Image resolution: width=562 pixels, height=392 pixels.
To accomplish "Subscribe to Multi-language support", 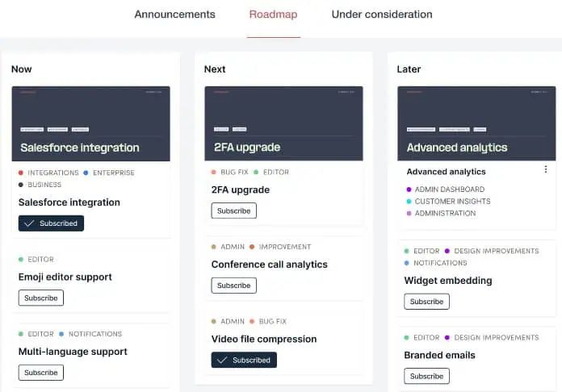I will click(x=41, y=373).
